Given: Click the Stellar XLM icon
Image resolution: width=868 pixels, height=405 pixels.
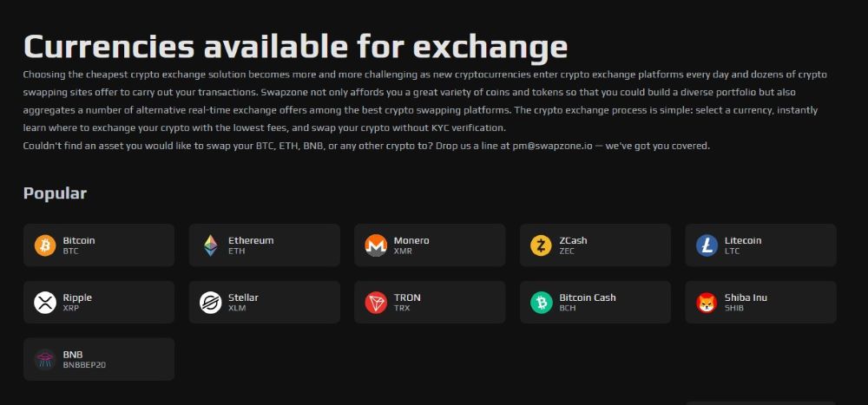Looking at the screenshot, I should [x=211, y=303].
